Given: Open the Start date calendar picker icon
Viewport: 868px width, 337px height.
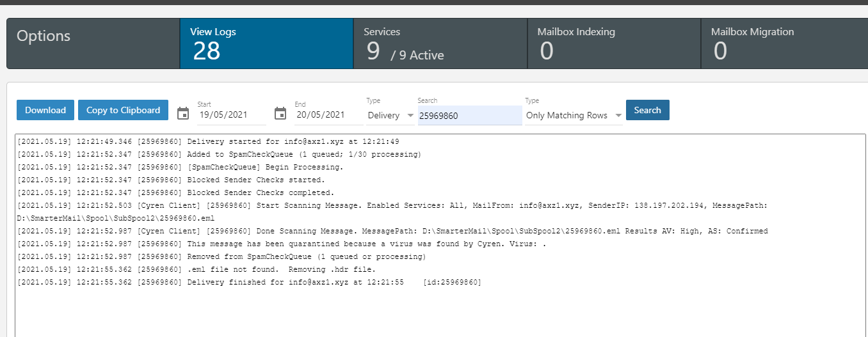Looking at the screenshot, I should tap(183, 113).
